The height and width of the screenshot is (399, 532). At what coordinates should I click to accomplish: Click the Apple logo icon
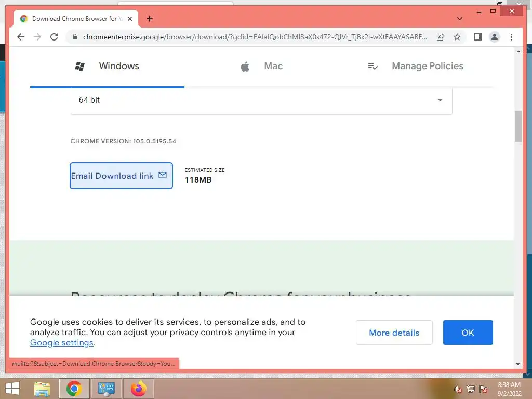coord(245,66)
